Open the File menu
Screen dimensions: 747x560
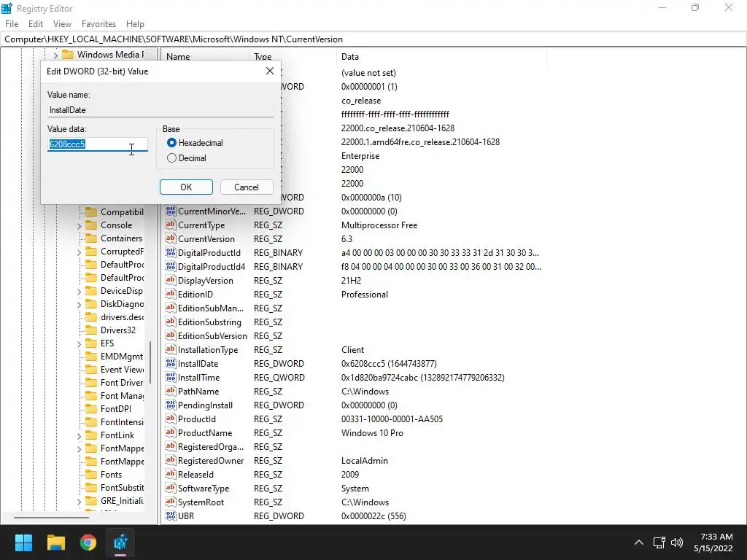click(12, 24)
